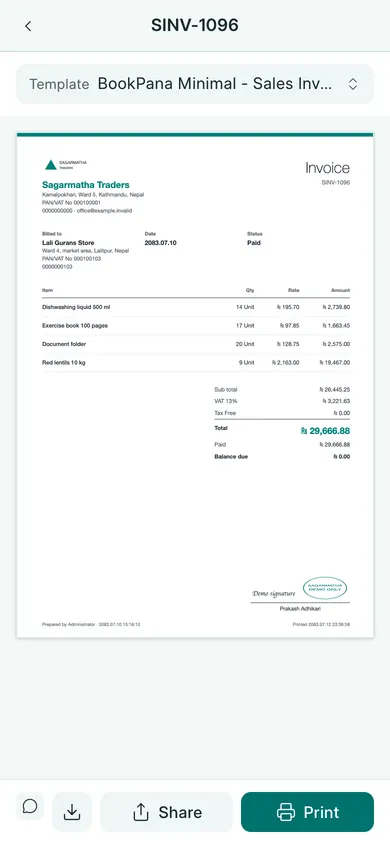Viewport: 390px width, 844px height.
Task: Click the Sub total amount '26,445.25'
Action: (335, 389)
